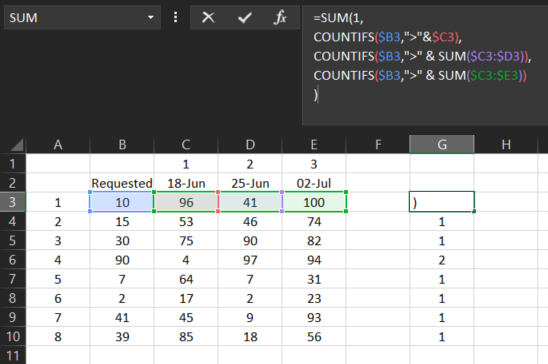Open the Insert Function fx dialog

click(x=280, y=17)
